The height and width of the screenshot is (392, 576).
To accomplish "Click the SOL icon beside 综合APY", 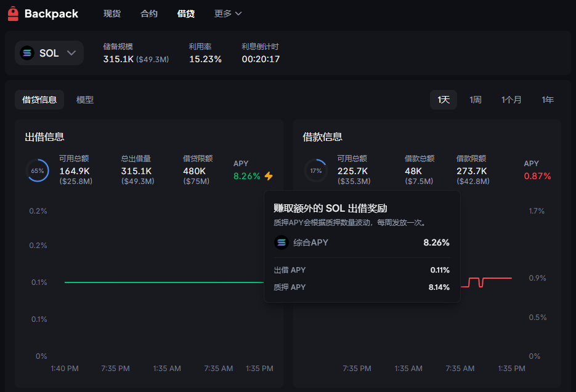I will pyautogui.click(x=282, y=242).
